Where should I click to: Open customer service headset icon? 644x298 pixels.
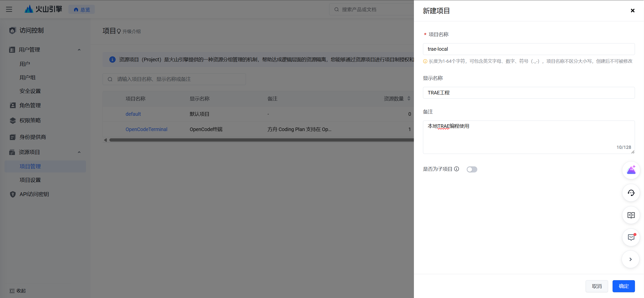point(631,193)
